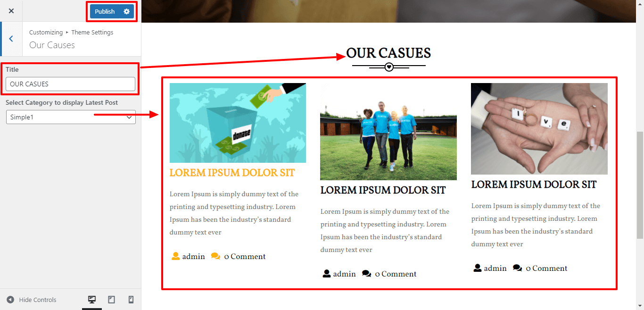Open the donation box post thumbnail

point(238,123)
